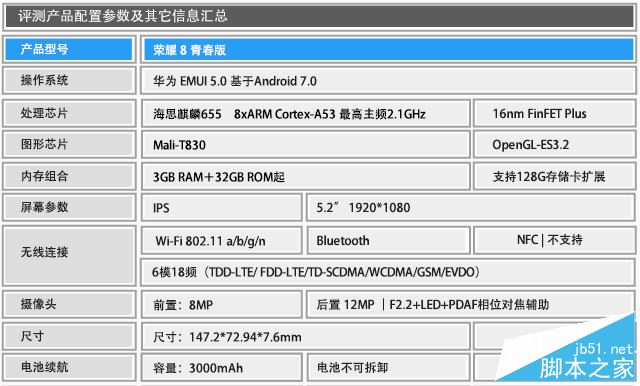640x386 pixels.
Task: Click the 'Mali-T830' cell
Action: (x=306, y=144)
